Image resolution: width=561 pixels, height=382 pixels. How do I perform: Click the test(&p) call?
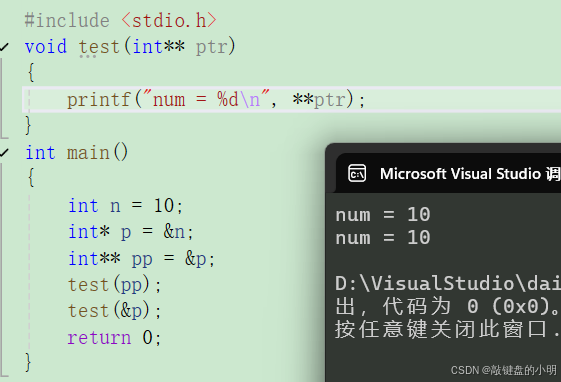point(115,310)
